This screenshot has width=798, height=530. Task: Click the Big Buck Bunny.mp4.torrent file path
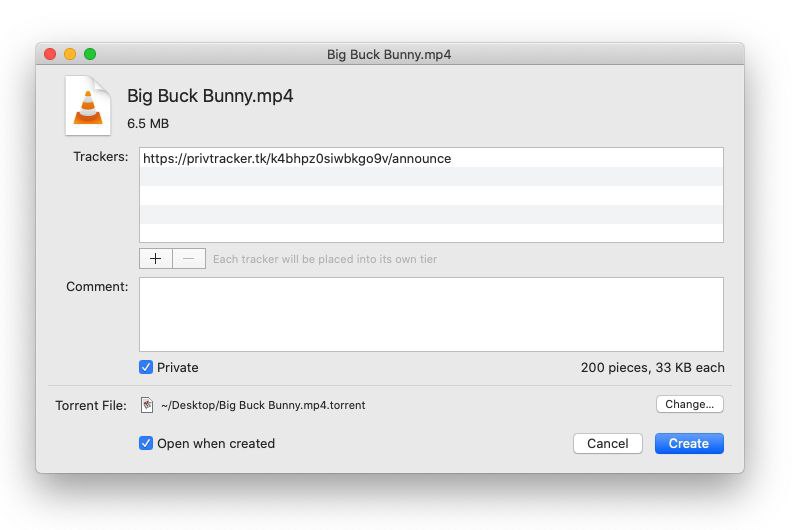point(263,405)
